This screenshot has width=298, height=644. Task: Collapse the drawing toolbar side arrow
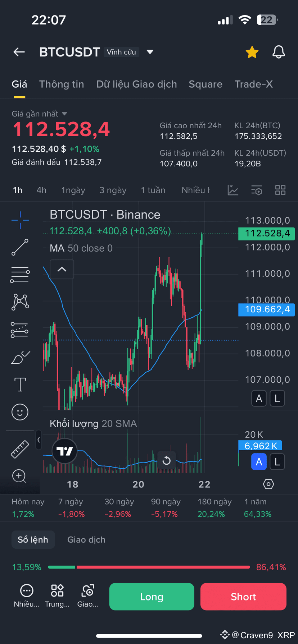click(39, 440)
